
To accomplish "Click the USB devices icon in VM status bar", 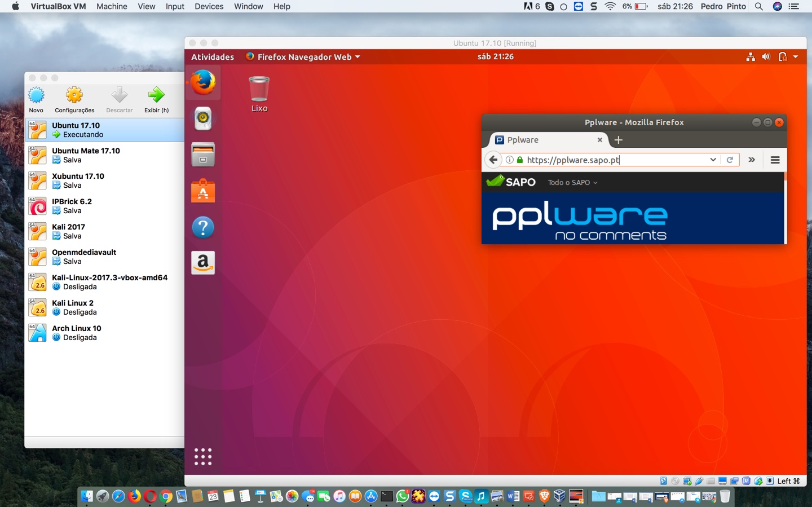I will (699, 480).
